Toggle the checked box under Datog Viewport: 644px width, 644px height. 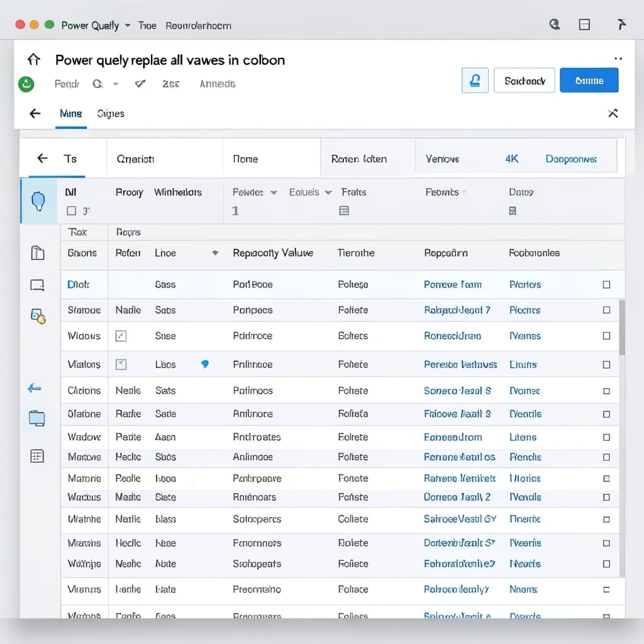coord(513,211)
